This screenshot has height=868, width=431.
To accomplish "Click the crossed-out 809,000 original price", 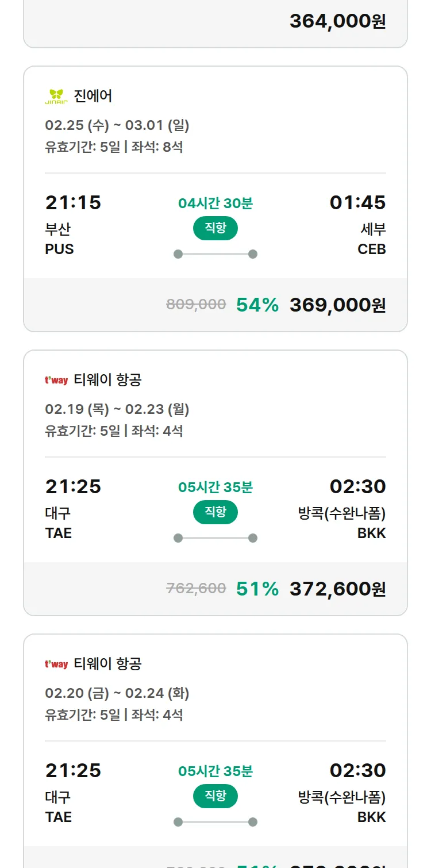I will point(196,304).
